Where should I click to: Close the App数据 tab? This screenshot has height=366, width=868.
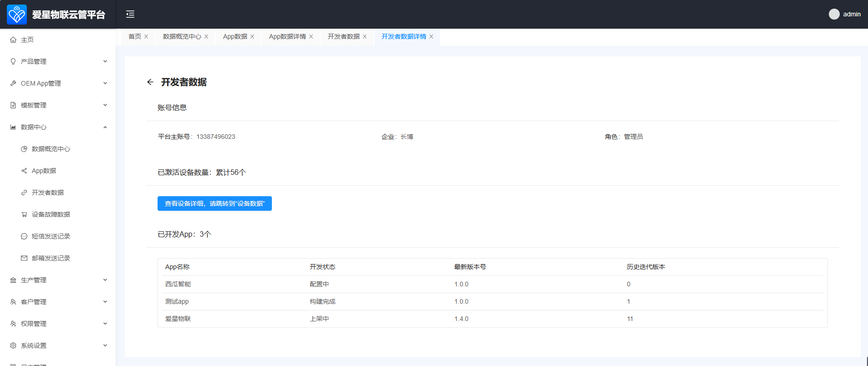tap(252, 36)
